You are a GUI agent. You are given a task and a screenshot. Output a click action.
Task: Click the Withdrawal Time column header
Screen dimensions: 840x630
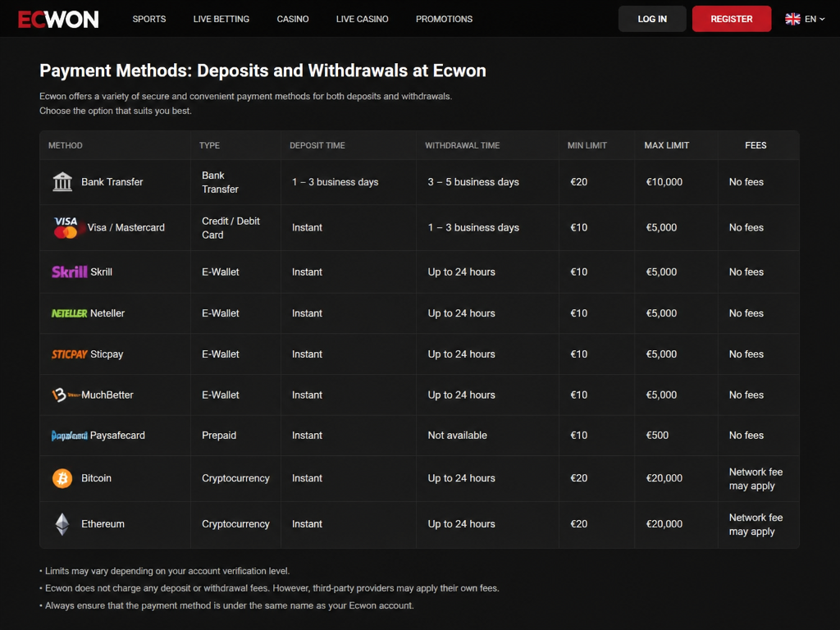click(463, 145)
